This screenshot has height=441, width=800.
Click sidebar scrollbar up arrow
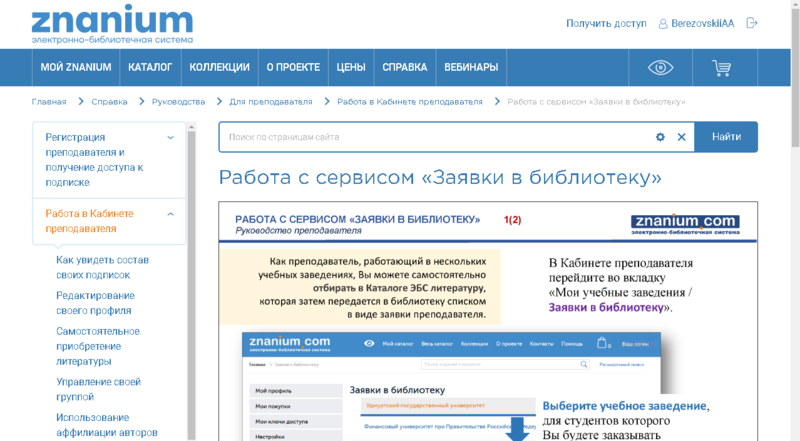(191, 127)
